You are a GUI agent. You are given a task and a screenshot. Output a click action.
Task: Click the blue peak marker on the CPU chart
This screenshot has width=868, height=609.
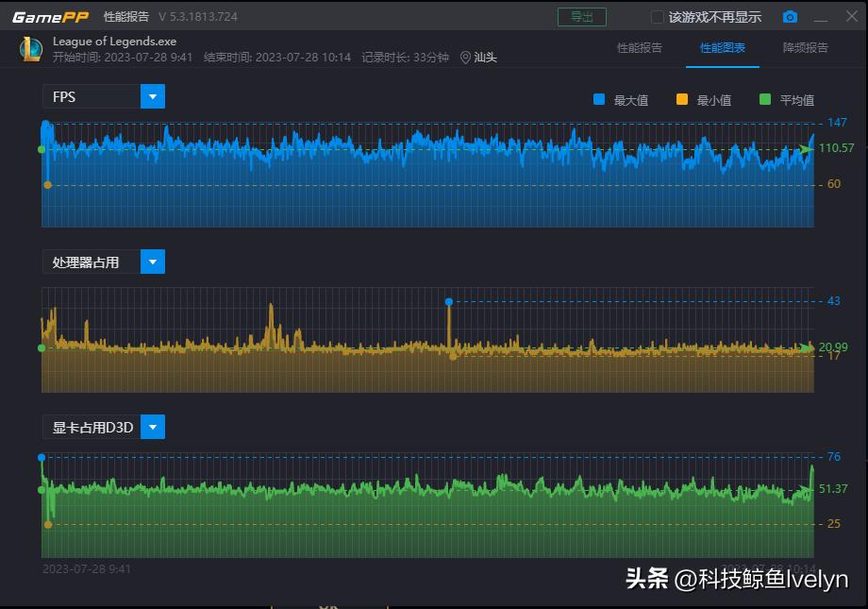(448, 301)
